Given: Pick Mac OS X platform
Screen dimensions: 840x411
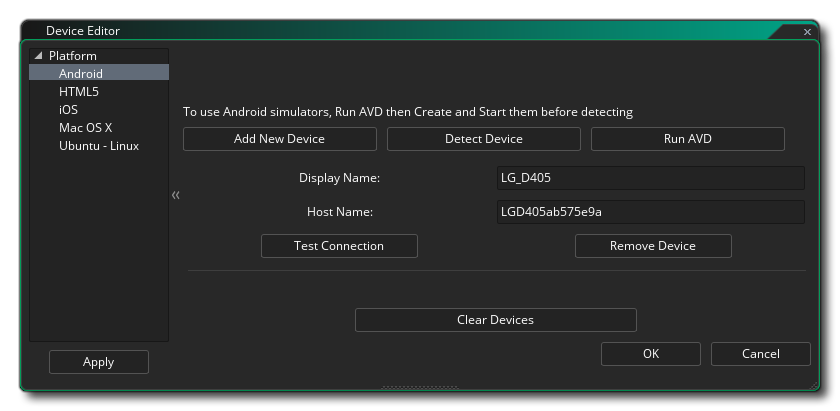Looking at the screenshot, I should point(85,128).
